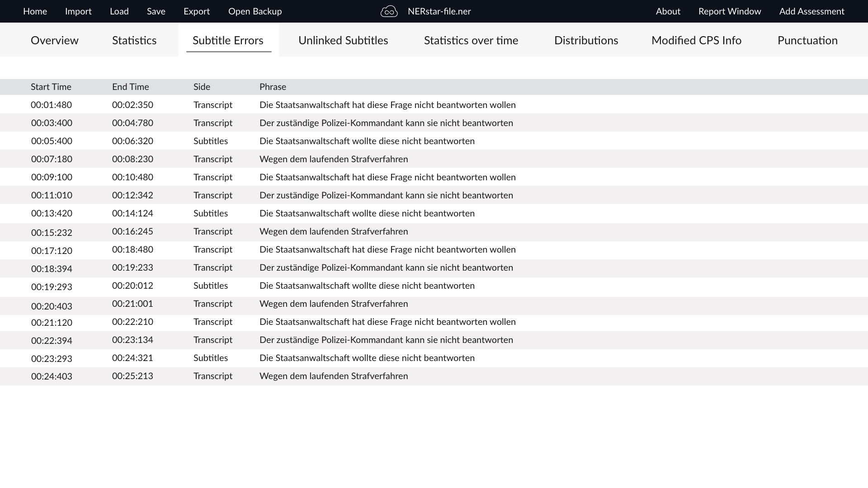This screenshot has height=488, width=868.
Task: Click Open Backup
Action: (x=255, y=11)
